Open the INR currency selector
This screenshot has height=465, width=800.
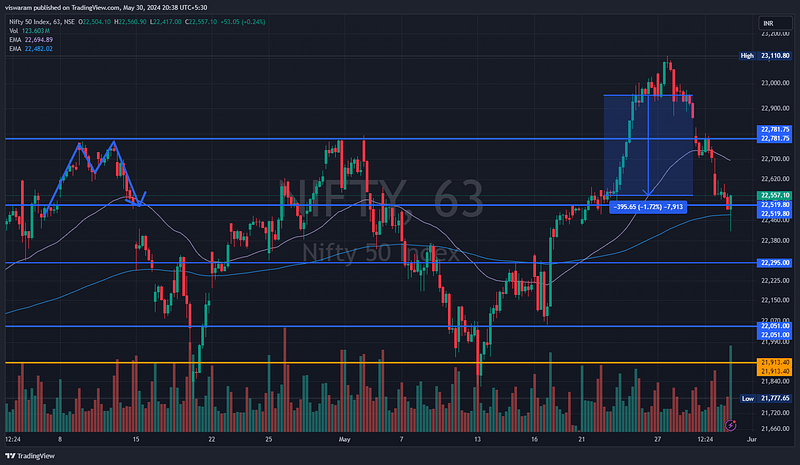click(775, 23)
